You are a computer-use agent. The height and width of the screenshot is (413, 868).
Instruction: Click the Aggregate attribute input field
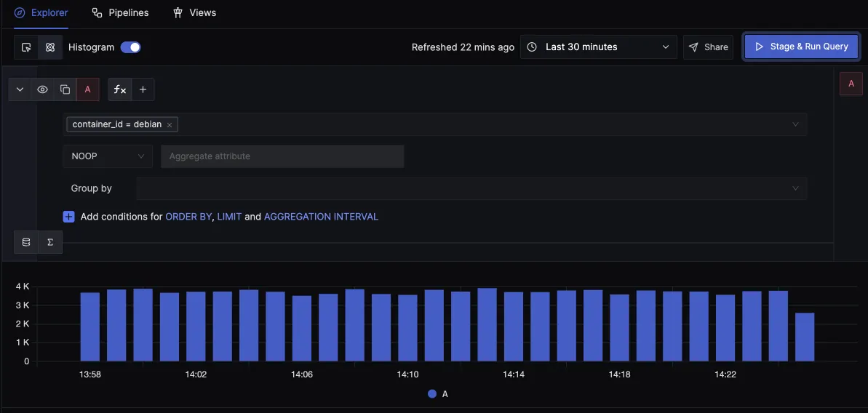click(282, 156)
